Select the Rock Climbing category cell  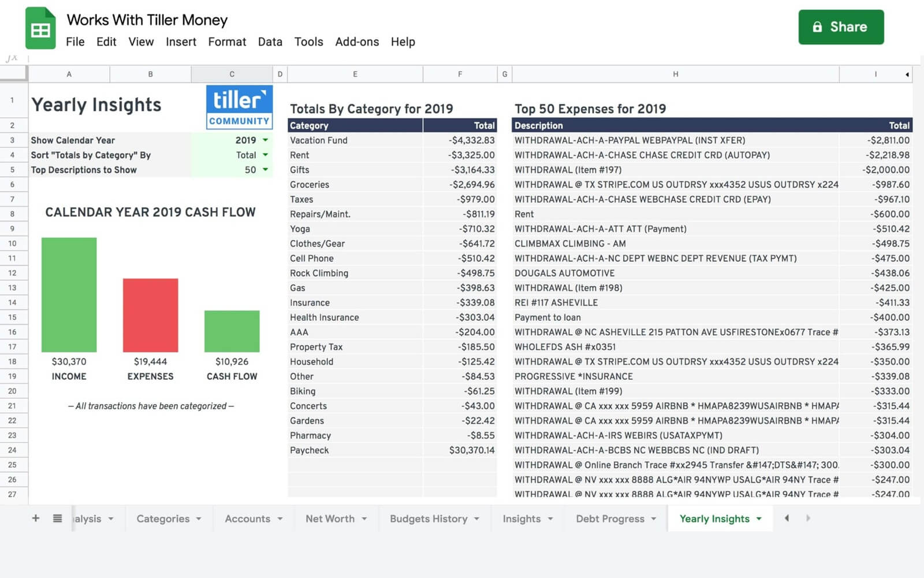tap(355, 273)
